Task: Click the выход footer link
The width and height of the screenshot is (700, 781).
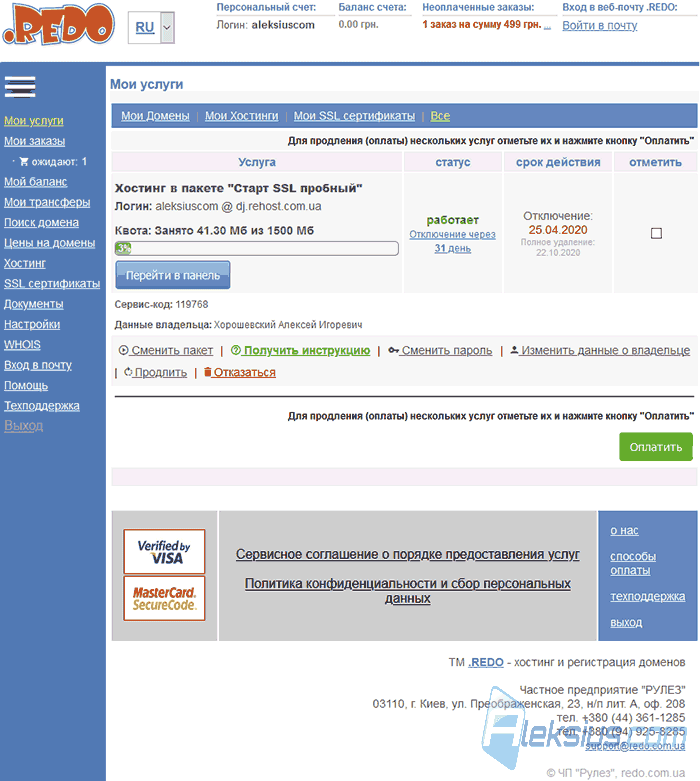Action: click(626, 622)
